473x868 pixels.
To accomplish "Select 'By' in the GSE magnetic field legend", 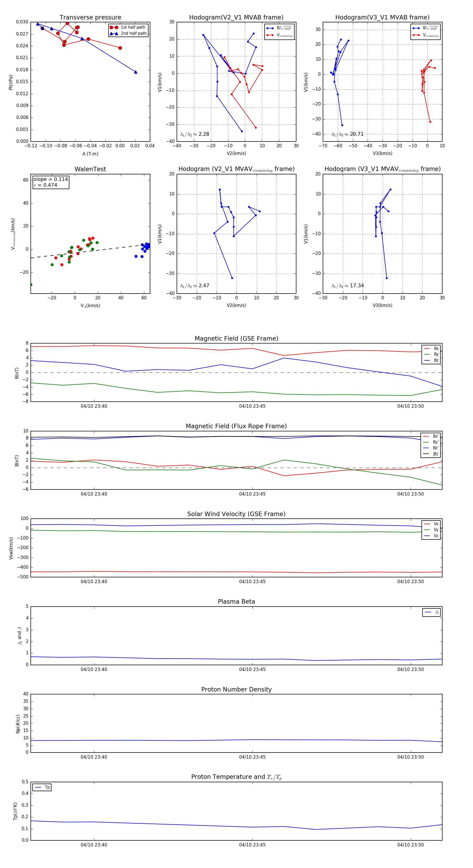I will [x=431, y=354].
